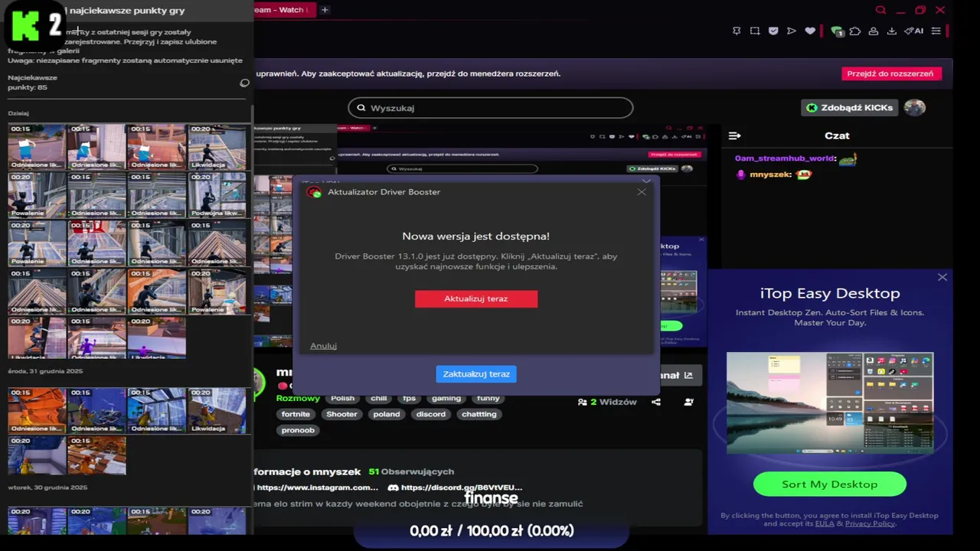Close the iTop Easy Desktop ad
980x551 pixels.
pos(942,277)
